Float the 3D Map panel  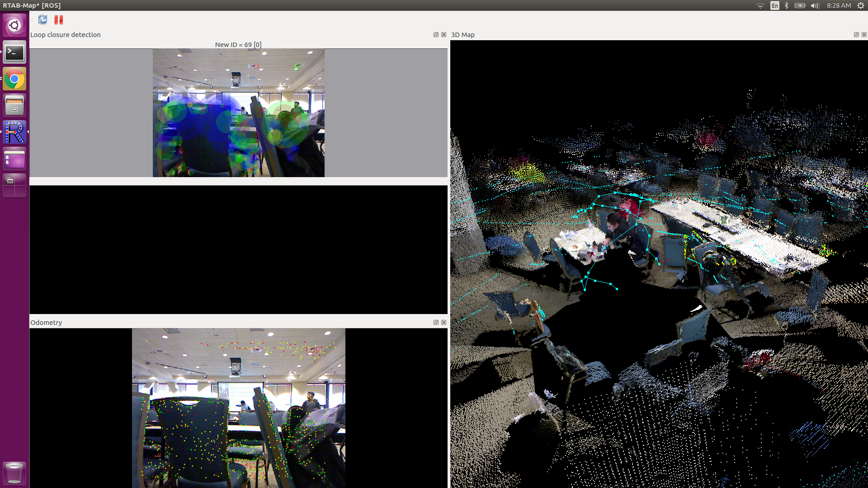tap(856, 35)
